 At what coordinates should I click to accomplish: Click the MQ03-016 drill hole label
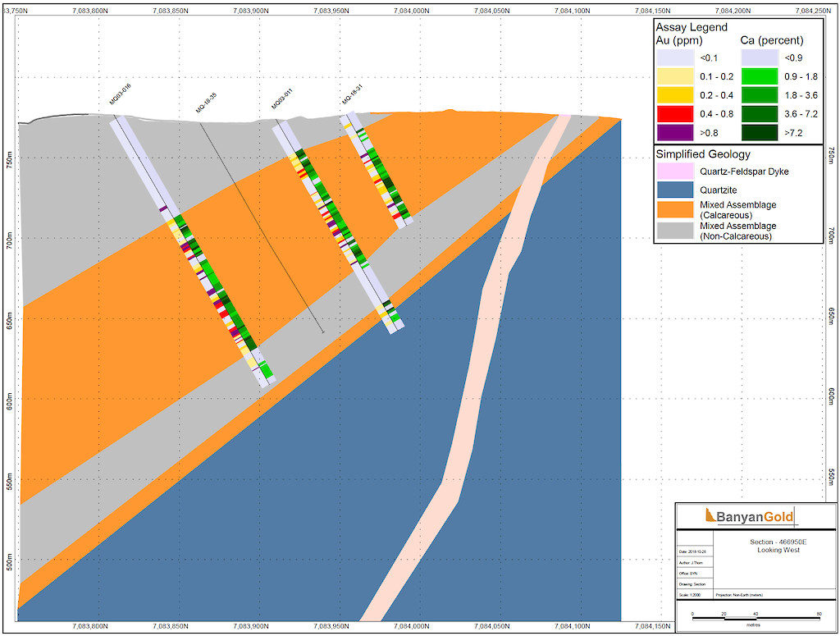click(x=119, y=95)
